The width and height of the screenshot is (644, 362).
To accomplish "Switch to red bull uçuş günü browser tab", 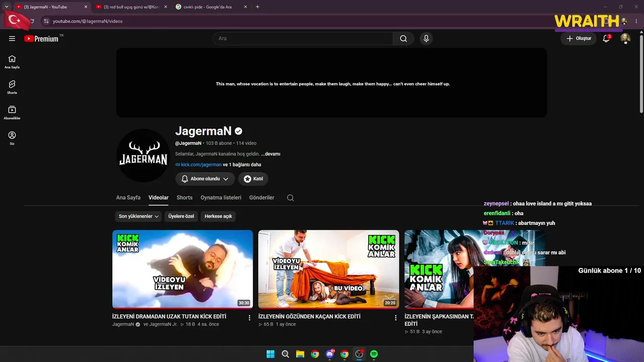I will (x=131, y=7).
